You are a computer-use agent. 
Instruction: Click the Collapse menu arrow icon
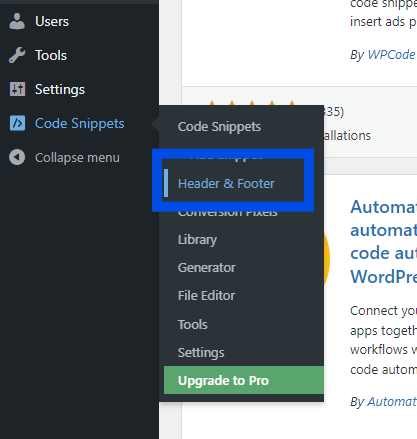pos(17,157)
